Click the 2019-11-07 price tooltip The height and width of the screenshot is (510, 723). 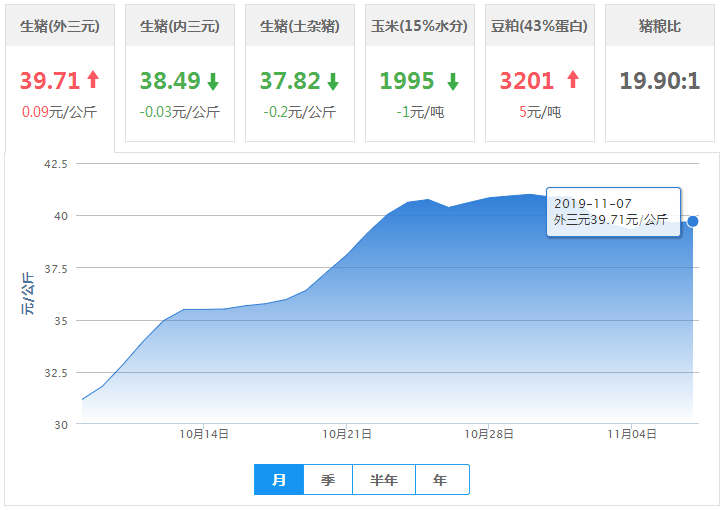[x=613, y=212]
